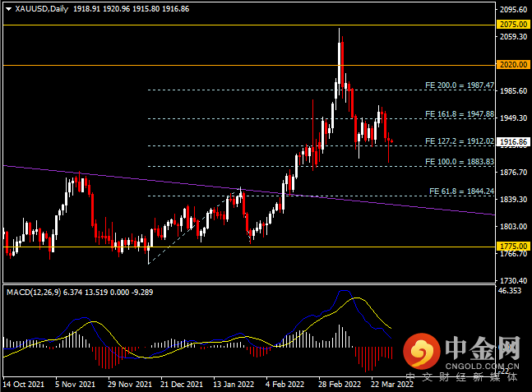Image resolution: width=532 pixels, height=392 pixels.
Task: Select the 1775.00 price level label
Action: coord(513,247)
